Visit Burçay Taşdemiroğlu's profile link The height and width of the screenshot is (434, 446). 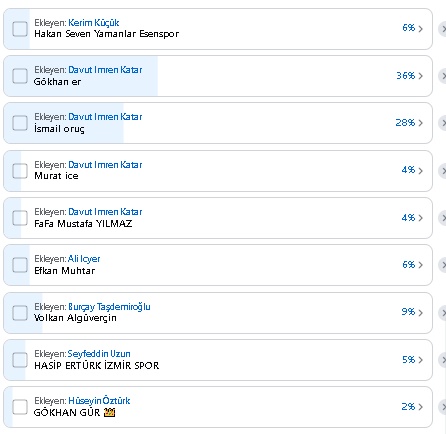point(109,307)
